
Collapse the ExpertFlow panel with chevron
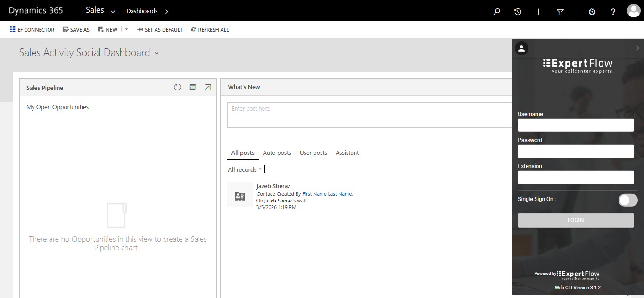click(638, 48)
